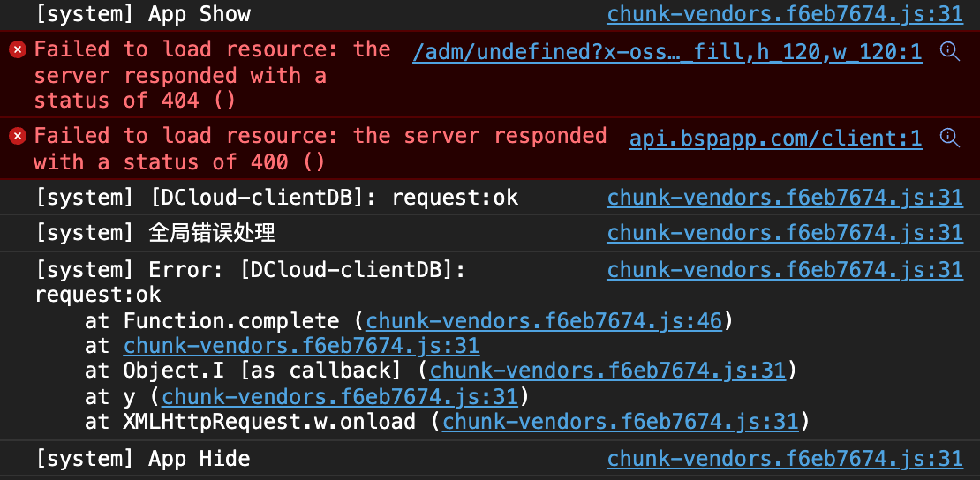Select the status 400 error message text
The image size is (980, 480).
click(320, 149)
